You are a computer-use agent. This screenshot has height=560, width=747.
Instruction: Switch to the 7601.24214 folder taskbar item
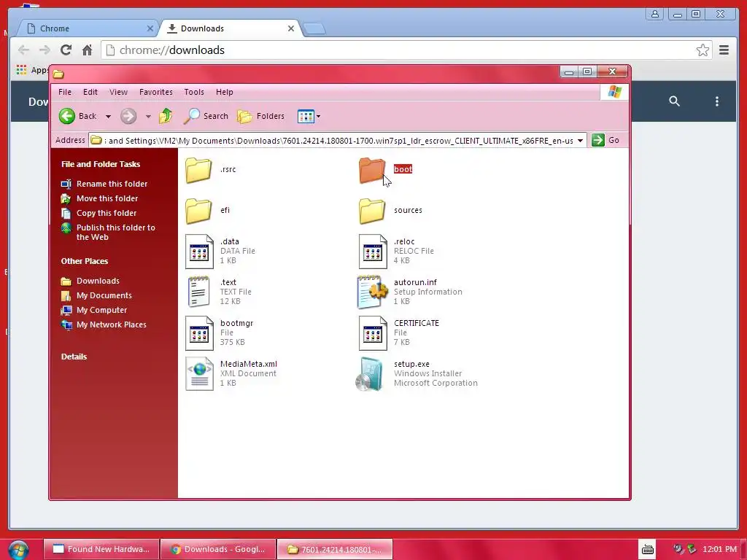pos(334,549)
